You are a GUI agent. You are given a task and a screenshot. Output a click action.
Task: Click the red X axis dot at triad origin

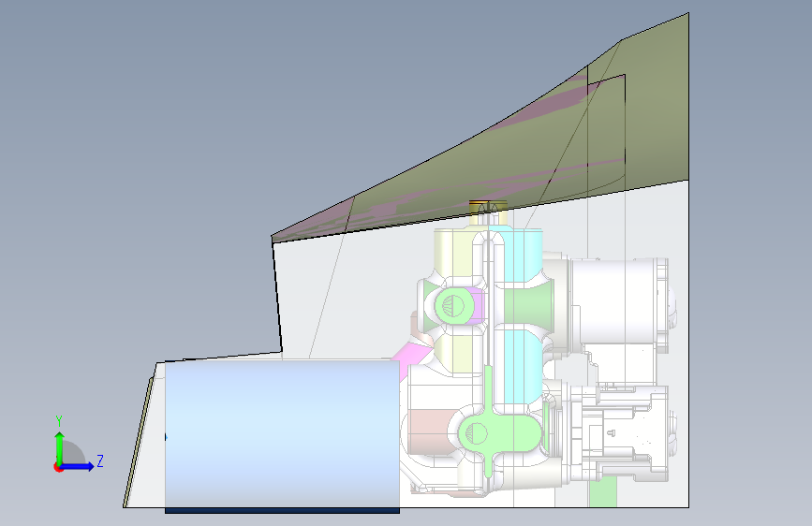point(57,468)
